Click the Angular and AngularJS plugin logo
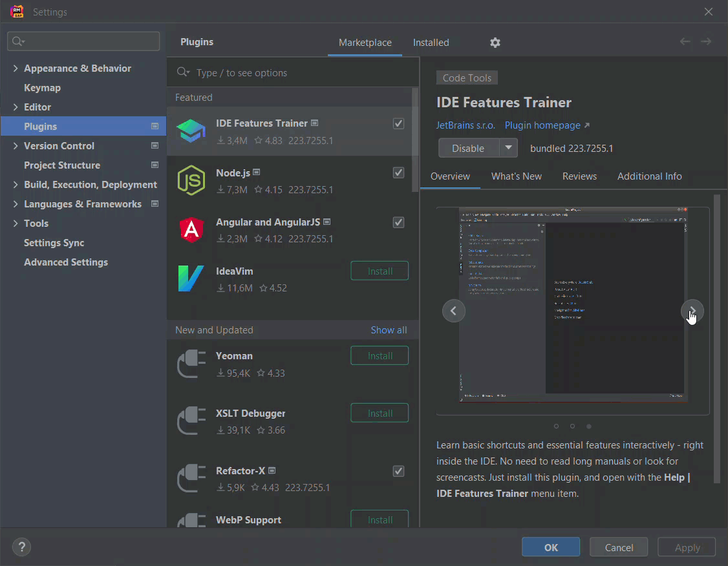This screenshot has width=728, height=566. tap(191, 229)
